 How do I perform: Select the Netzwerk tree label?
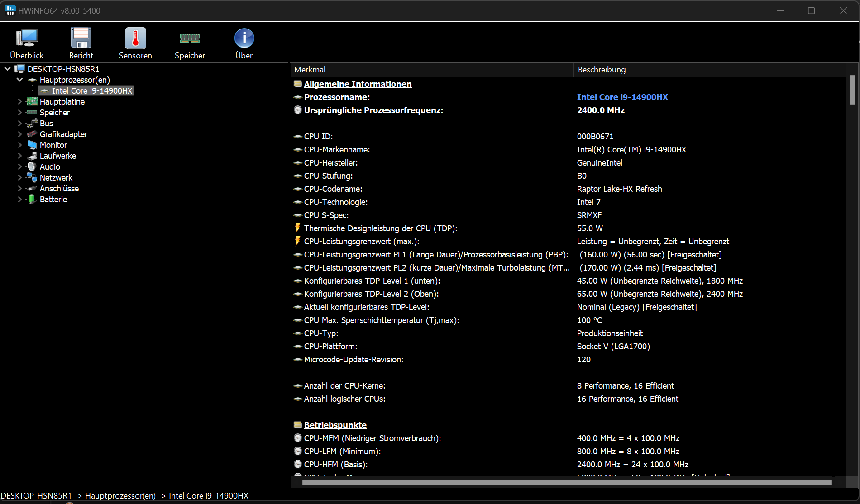click(56, 177)
